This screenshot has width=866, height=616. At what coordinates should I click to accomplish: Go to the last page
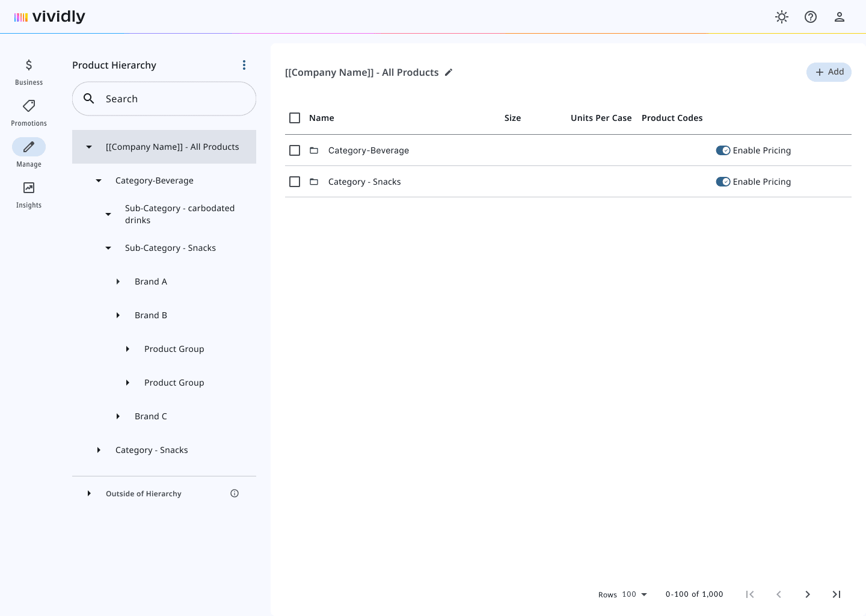click(x=837, y=594)
